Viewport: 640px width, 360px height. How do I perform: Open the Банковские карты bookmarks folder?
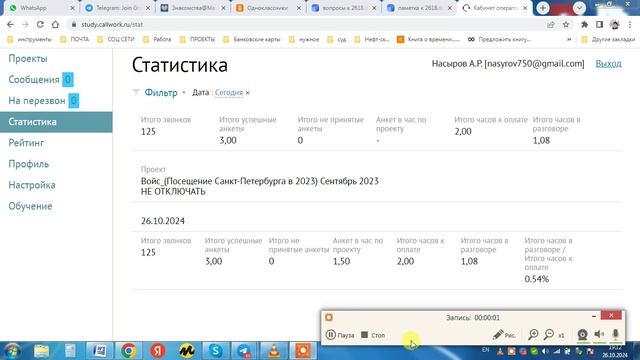pyautogui.click(x=252, y=40)
